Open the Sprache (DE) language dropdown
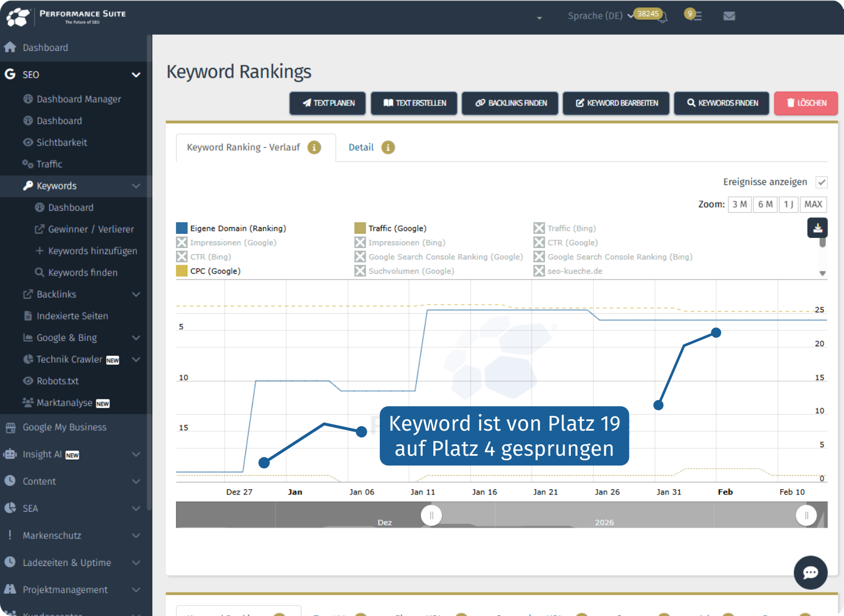The height and width of the screenshot is (616, 844). 599,16
